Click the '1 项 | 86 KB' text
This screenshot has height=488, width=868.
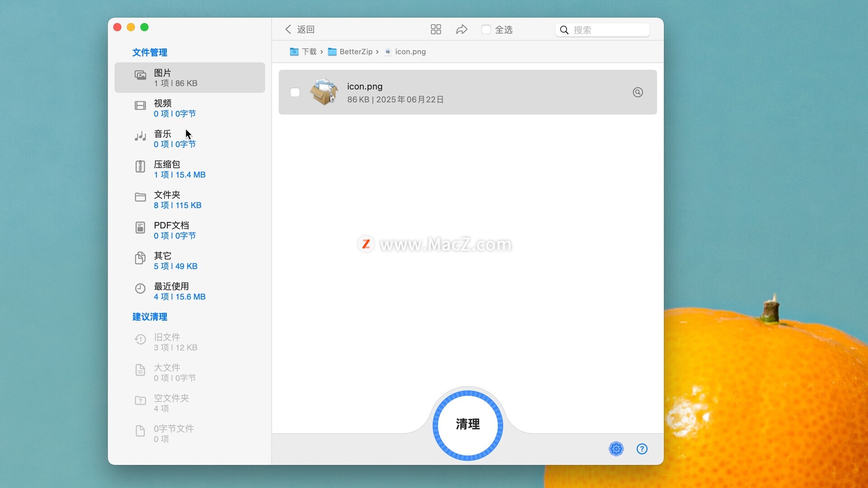[175, 83]
